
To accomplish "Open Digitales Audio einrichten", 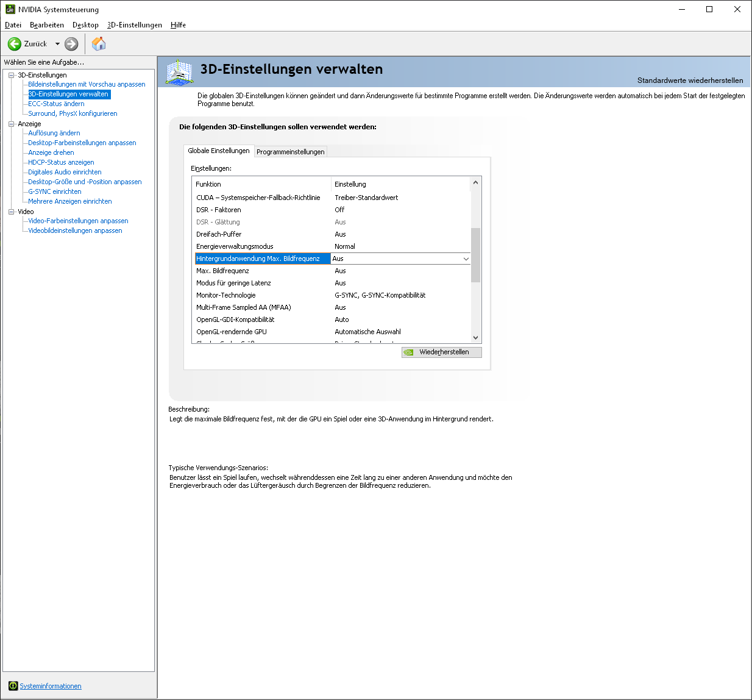I will coord(65,172).
